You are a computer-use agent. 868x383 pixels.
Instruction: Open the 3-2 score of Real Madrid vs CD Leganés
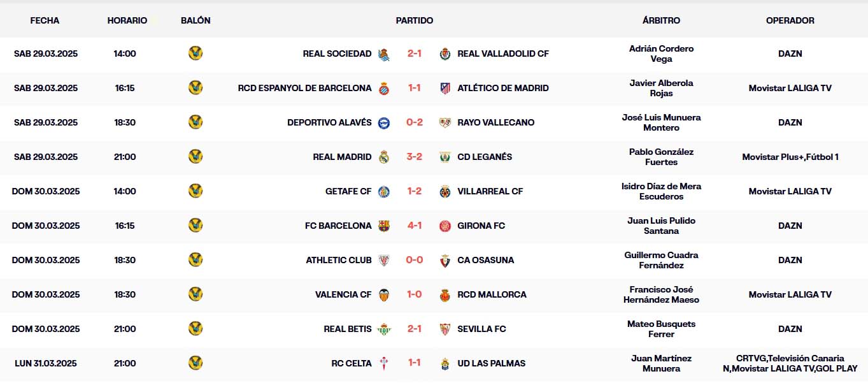tap(415, 157)
